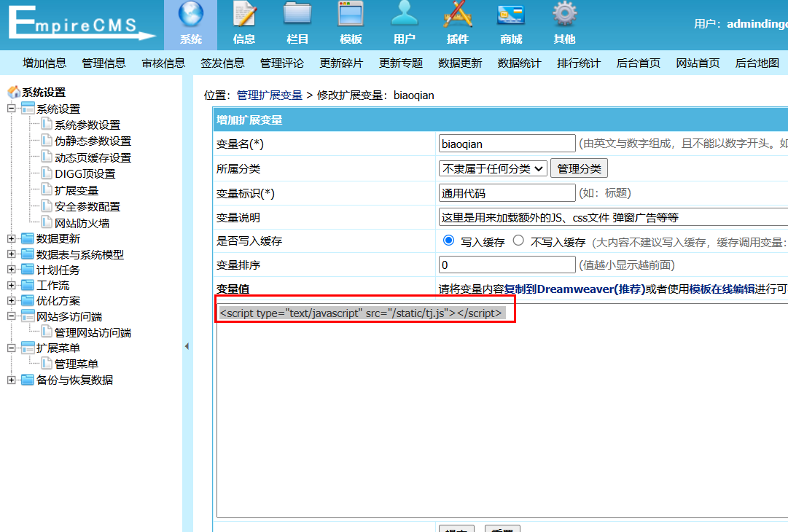Open the 所属分类 dropdown
Viewport: 788px width, 532px height.
[x=493, y=168]
